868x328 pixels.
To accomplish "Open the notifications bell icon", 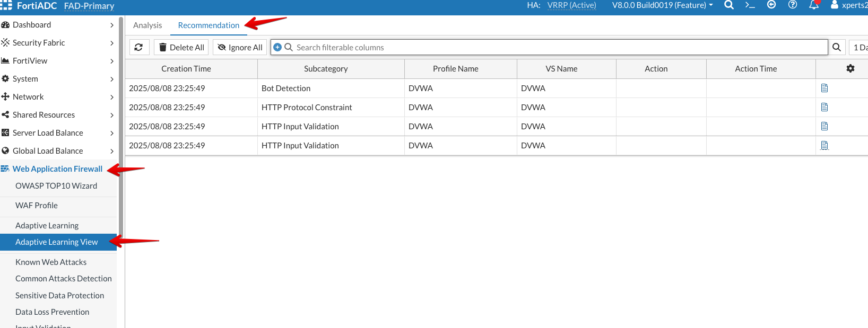I will (x=814, y=5).
